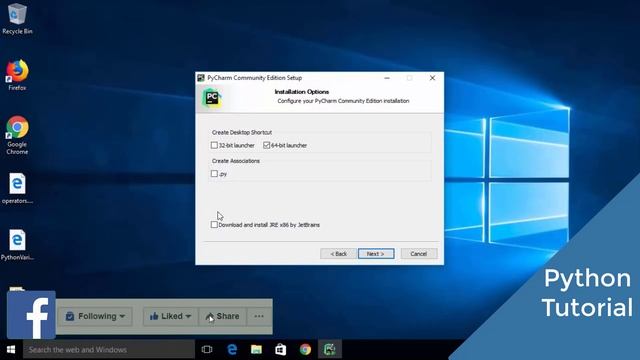Proceed with the Next > button
Screen dimensions: 640x360
(376, 254)
